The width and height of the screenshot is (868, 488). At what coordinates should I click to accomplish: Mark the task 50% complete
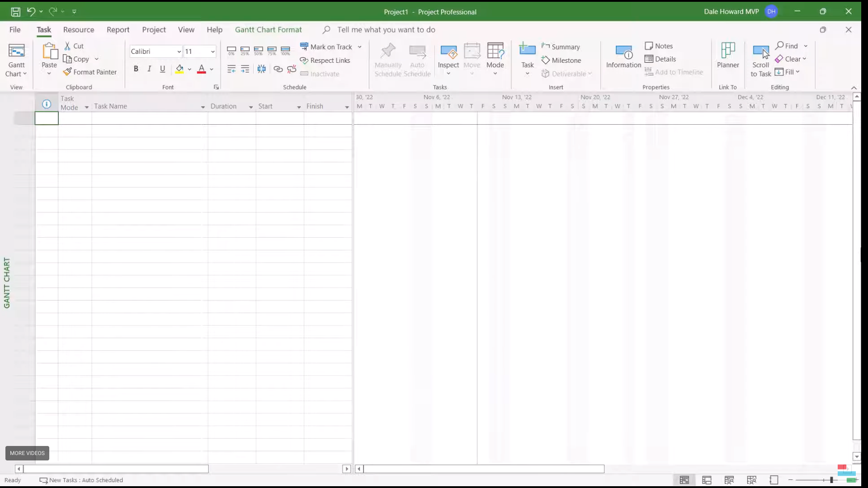click(258, 50)
